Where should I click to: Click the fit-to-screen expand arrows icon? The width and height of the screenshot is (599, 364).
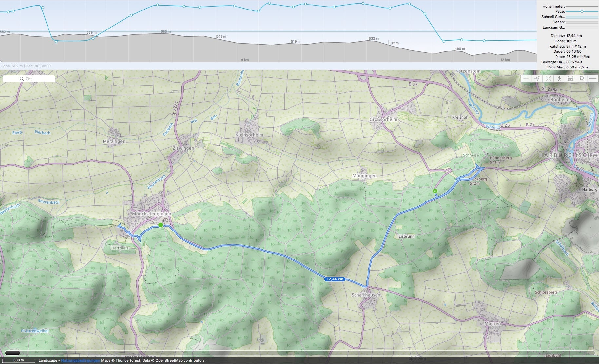point(548,79)
